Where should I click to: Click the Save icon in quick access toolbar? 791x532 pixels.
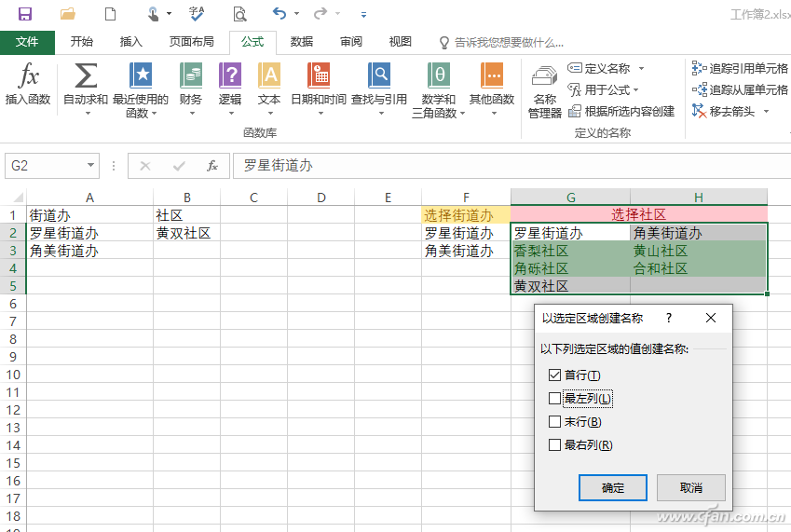(x=25, y=14)
